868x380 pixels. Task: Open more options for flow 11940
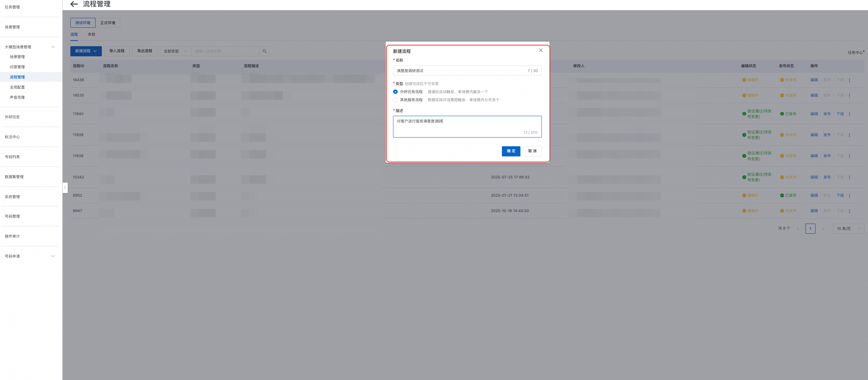[849, 114]
